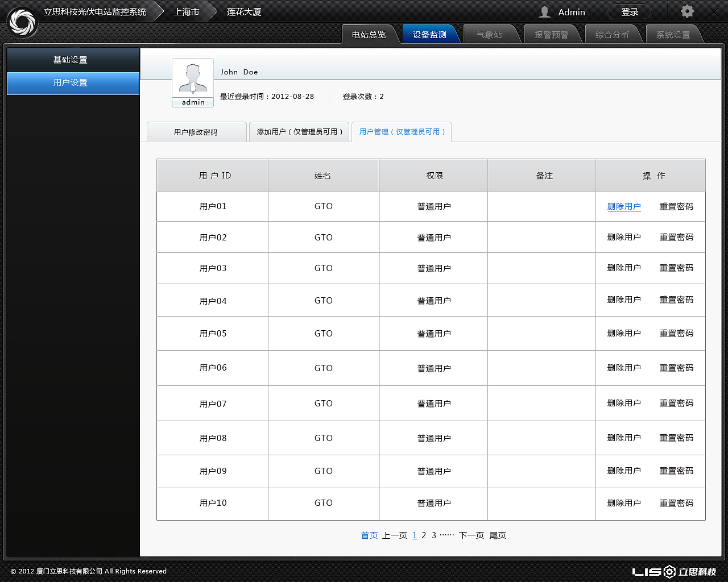Open the settings gear icon
The height and width of the screenshot is (582, 728).
pos(686,11)
